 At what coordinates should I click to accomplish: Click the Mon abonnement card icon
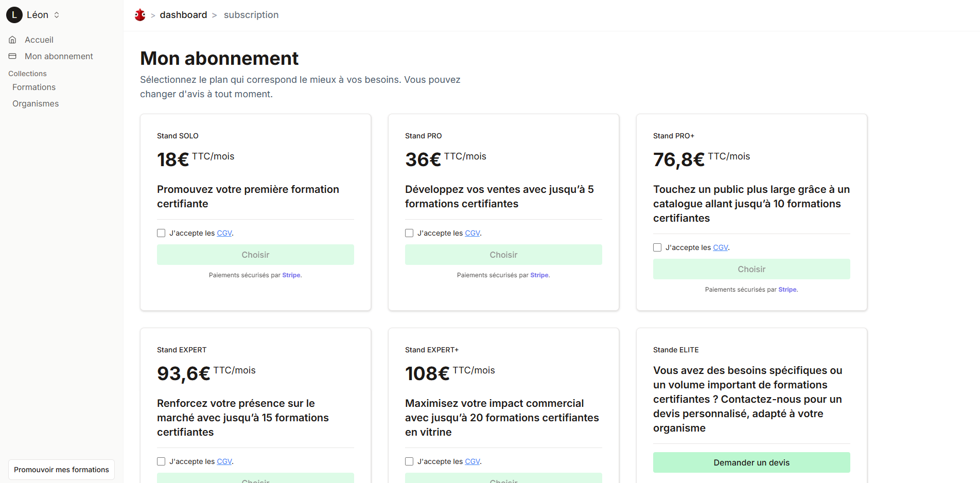[x=13, y=56]
